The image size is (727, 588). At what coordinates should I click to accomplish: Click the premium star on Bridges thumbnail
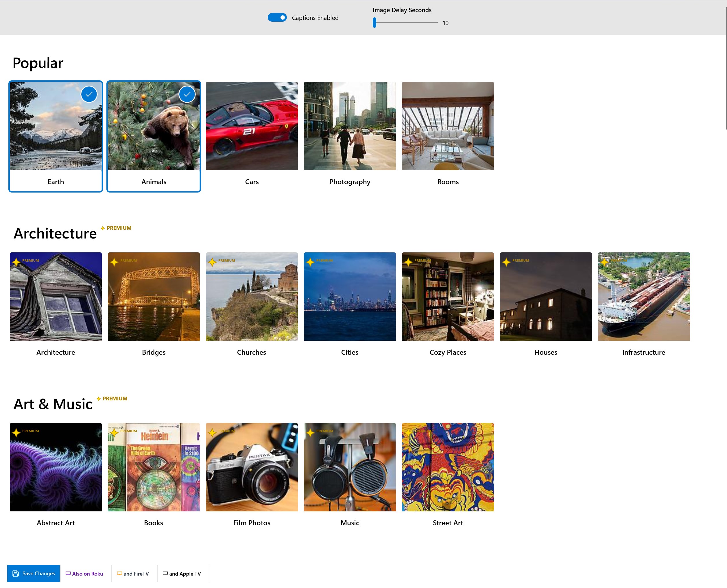pos(114,262)
